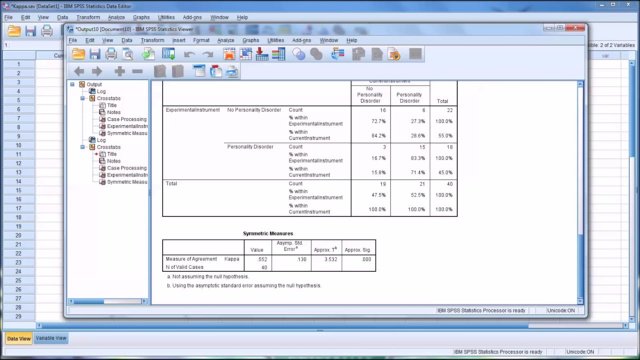Click the Undo arrow icon

[189, 54]
